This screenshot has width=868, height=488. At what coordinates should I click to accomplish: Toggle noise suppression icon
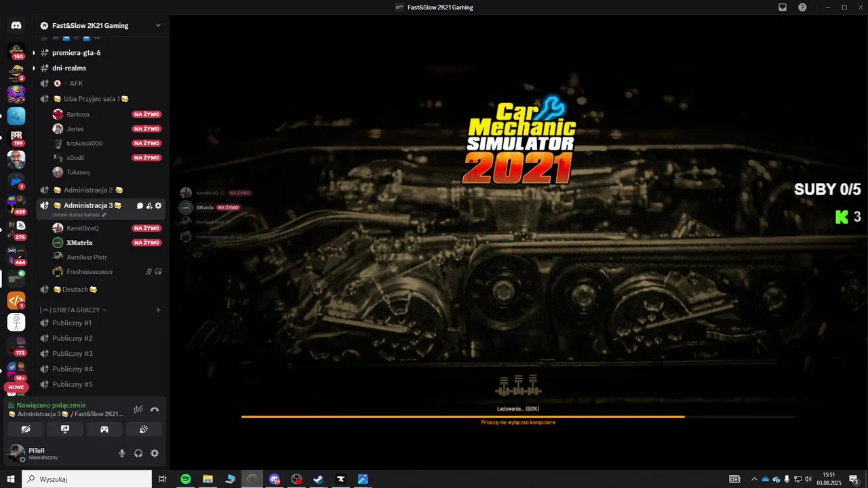(x=138, y=409)
